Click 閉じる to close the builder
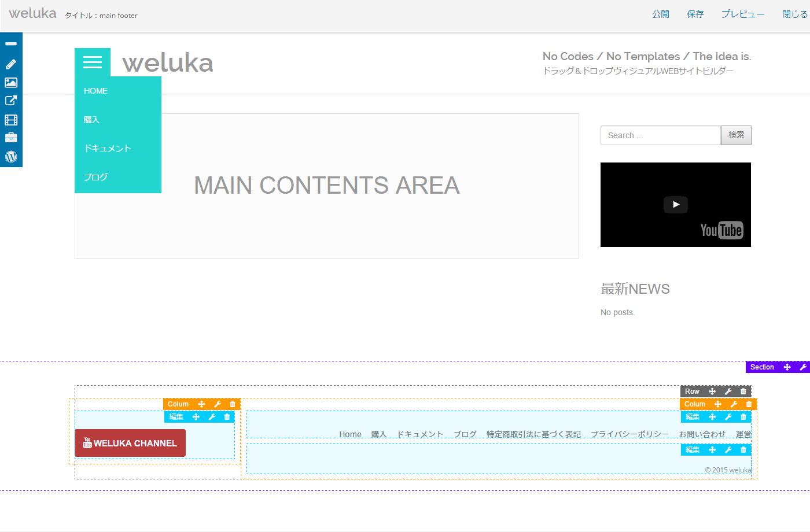This screenshot has width=810, height=532. pyautogui.click(x=795, y=14)
